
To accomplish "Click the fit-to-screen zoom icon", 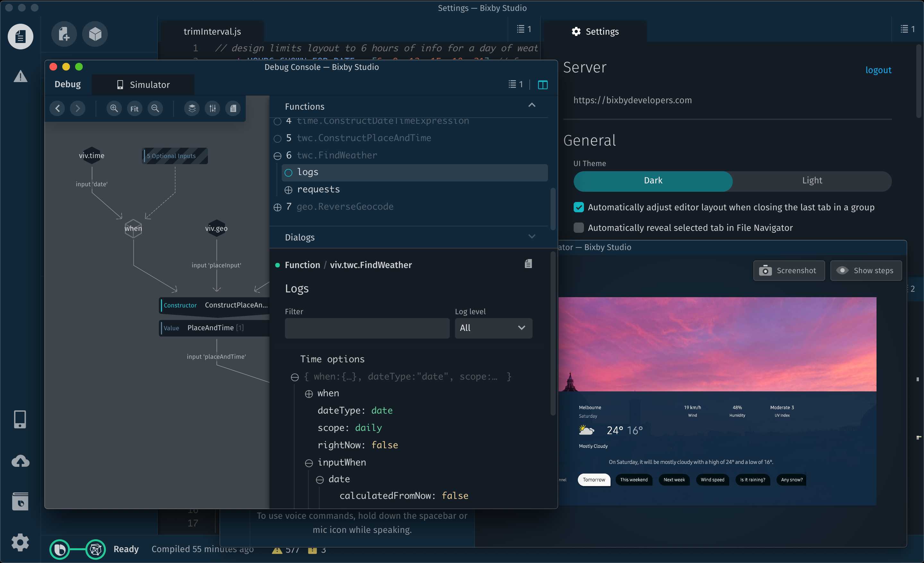I will point(134,108).
